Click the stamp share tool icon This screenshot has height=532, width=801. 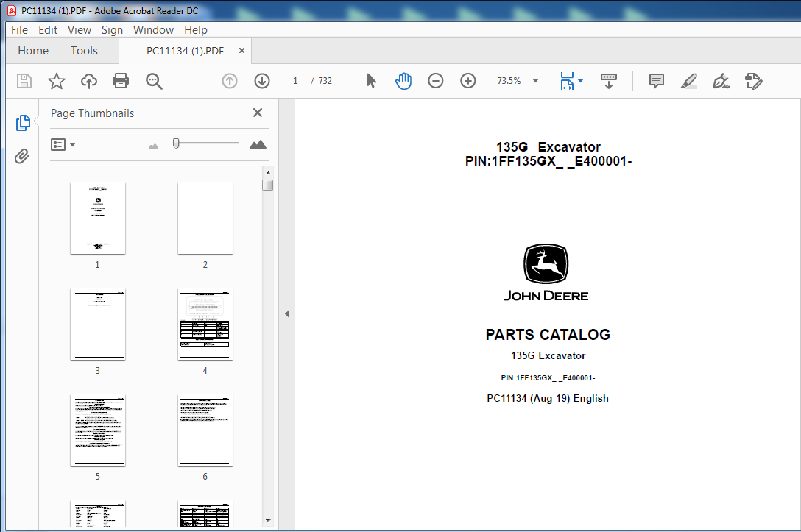click(753, 81)
